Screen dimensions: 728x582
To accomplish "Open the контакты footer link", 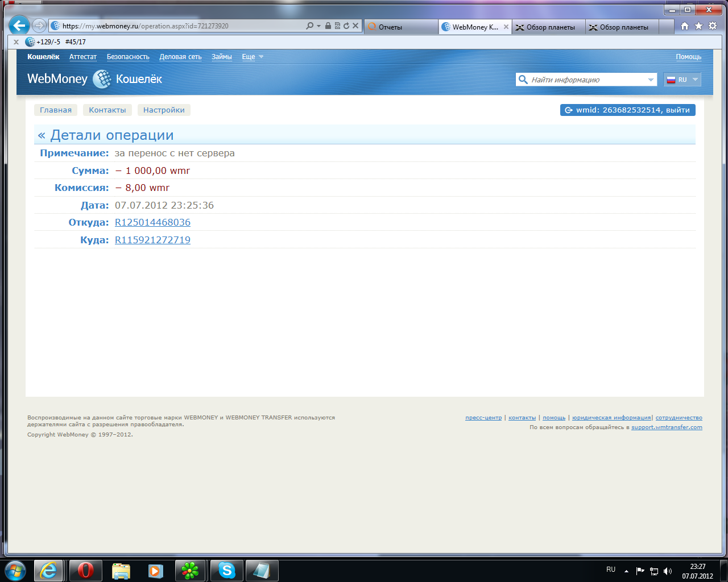I will (x=522, y=418).
